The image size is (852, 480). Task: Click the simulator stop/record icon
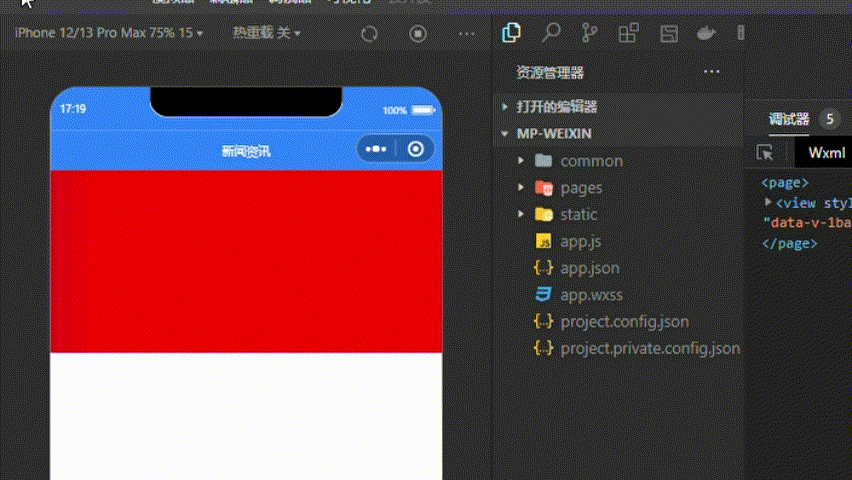coord(418,34)
